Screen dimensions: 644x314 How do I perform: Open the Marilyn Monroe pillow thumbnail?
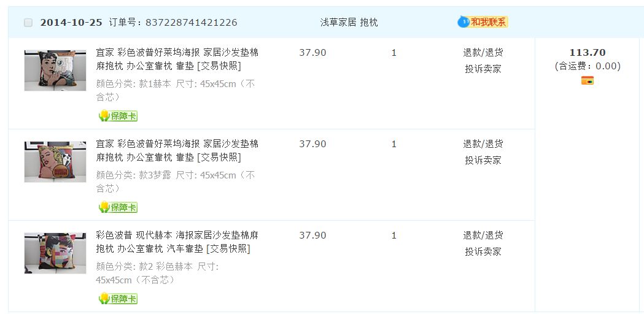click(55, 162)
